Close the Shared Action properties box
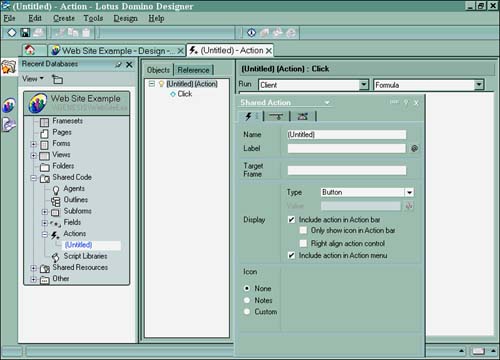 pyautogui.click(x=416, y=103)
